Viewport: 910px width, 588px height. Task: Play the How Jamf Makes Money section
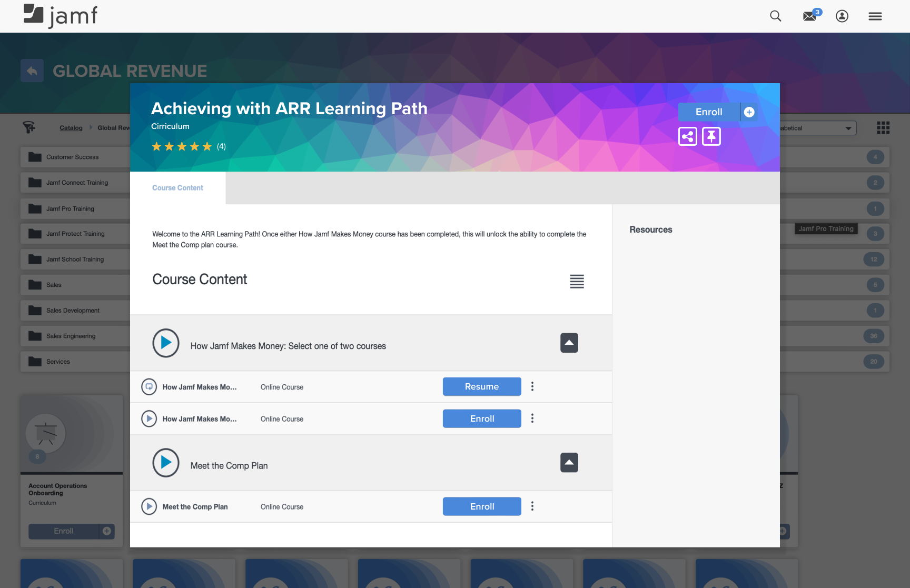click(166, 343)
